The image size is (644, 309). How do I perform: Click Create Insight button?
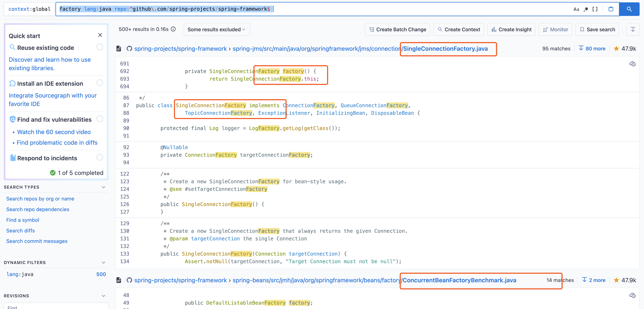pos(511,29)
